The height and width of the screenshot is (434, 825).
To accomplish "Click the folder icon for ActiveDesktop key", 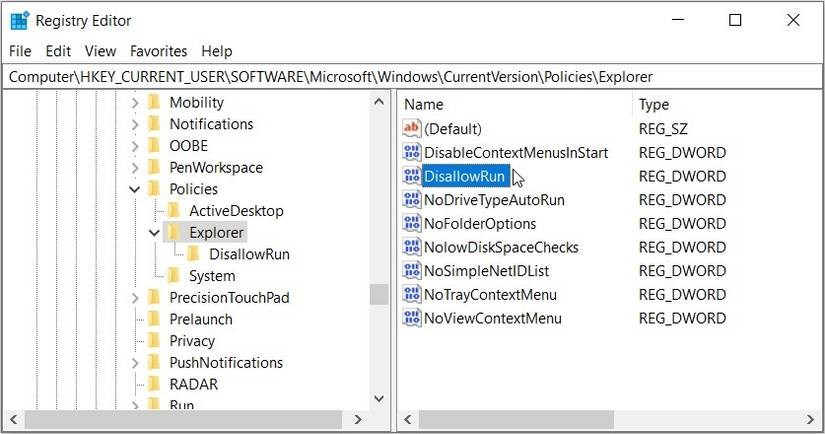I will click(x=174, y=211).
